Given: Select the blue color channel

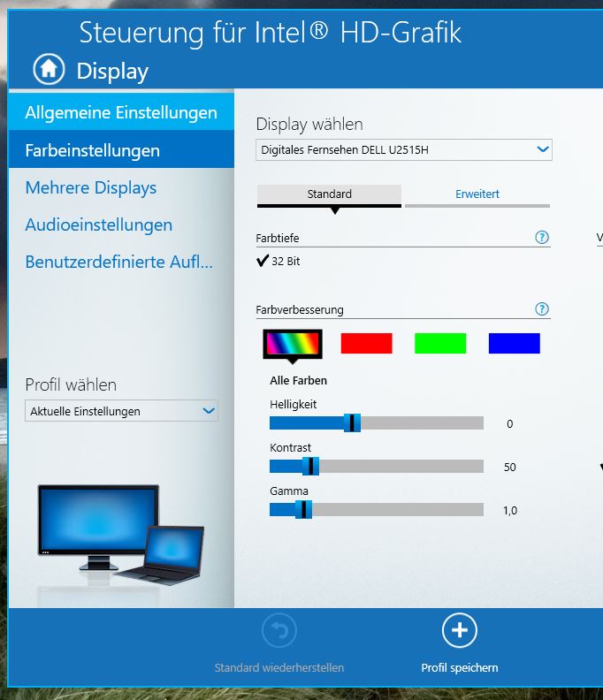Looking at the screenshot, I should [x=514, y=343].
